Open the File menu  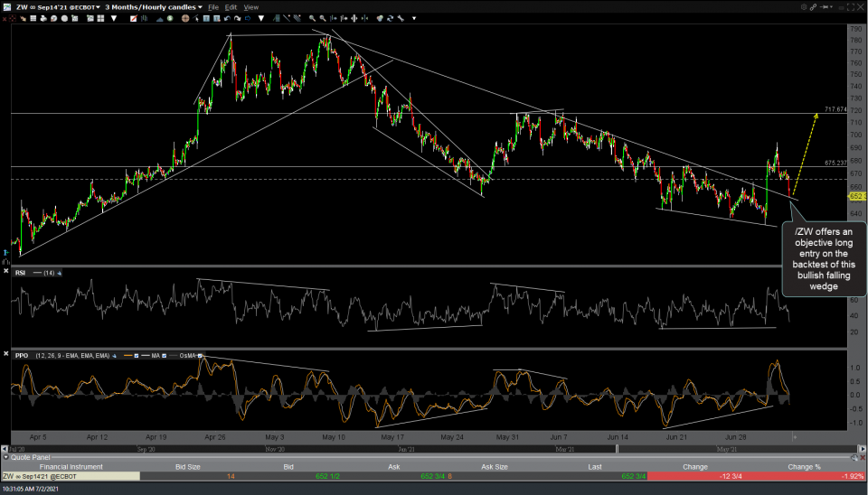214,6
